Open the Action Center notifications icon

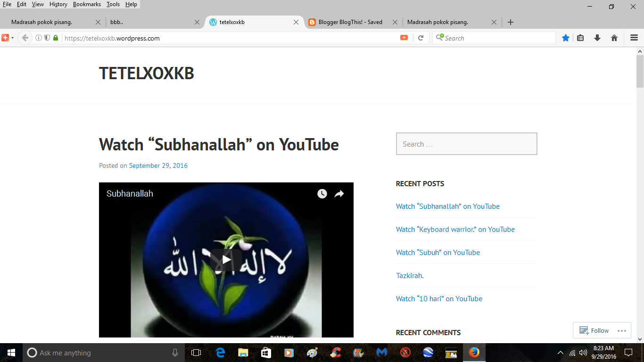point(628,353)
